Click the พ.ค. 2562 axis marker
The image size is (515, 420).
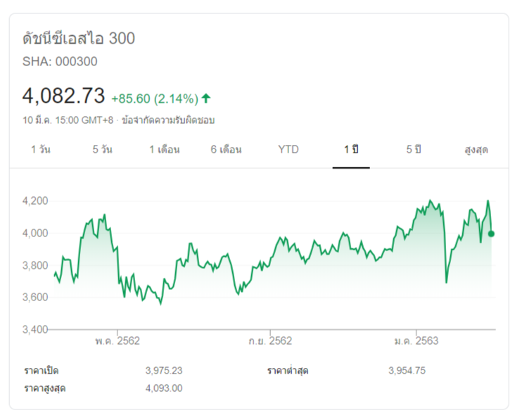(117, 341)
